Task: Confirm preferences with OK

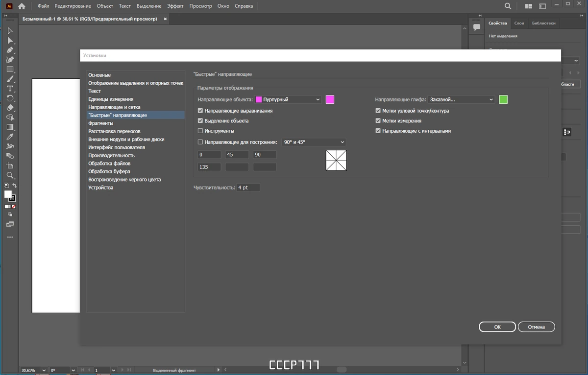Action: pyautogui.click(x=497, y=327)
